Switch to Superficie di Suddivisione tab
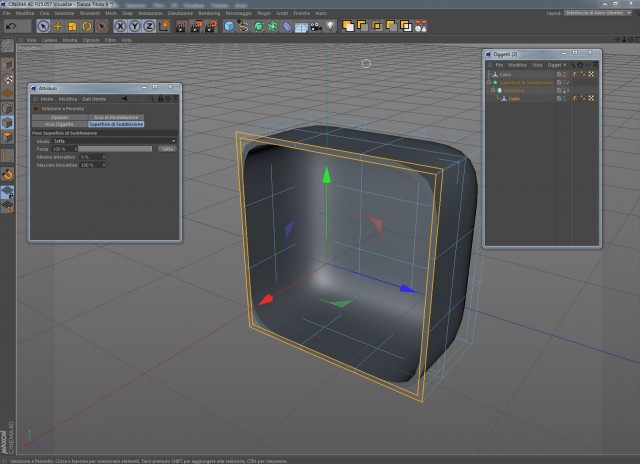Screen dimensions: 640x464 pos(116,124)
